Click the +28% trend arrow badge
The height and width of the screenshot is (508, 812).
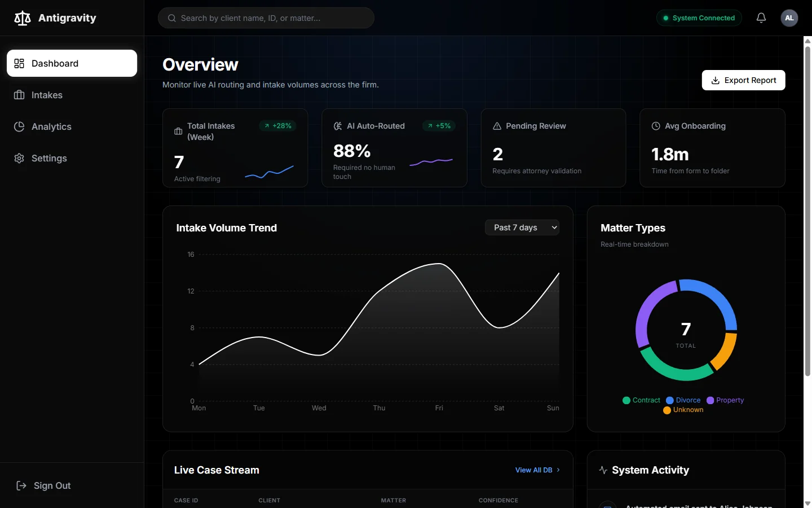pyautogui.click(x=278, y=126)
